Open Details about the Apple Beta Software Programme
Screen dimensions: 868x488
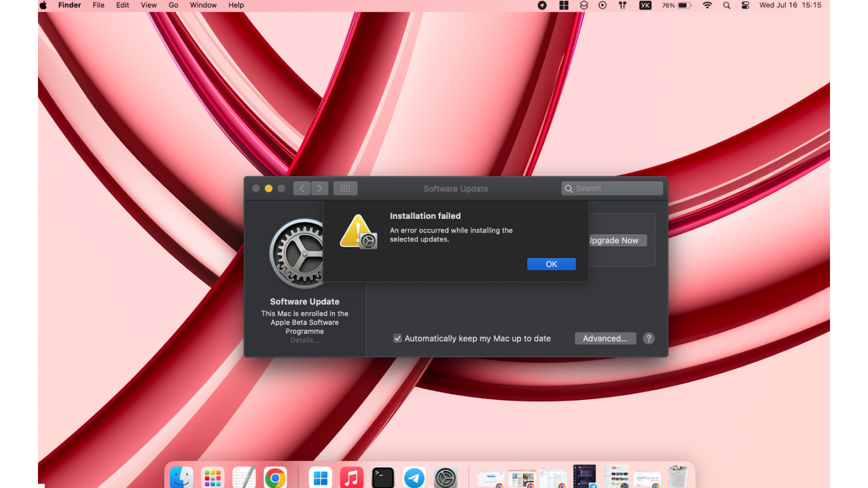305,340
